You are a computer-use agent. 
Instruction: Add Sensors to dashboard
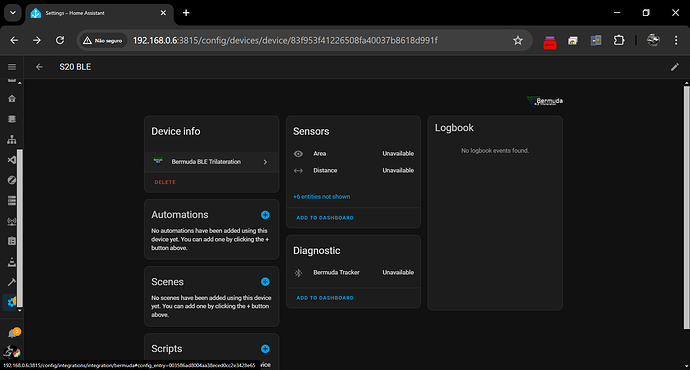click(x=325, y=218)
